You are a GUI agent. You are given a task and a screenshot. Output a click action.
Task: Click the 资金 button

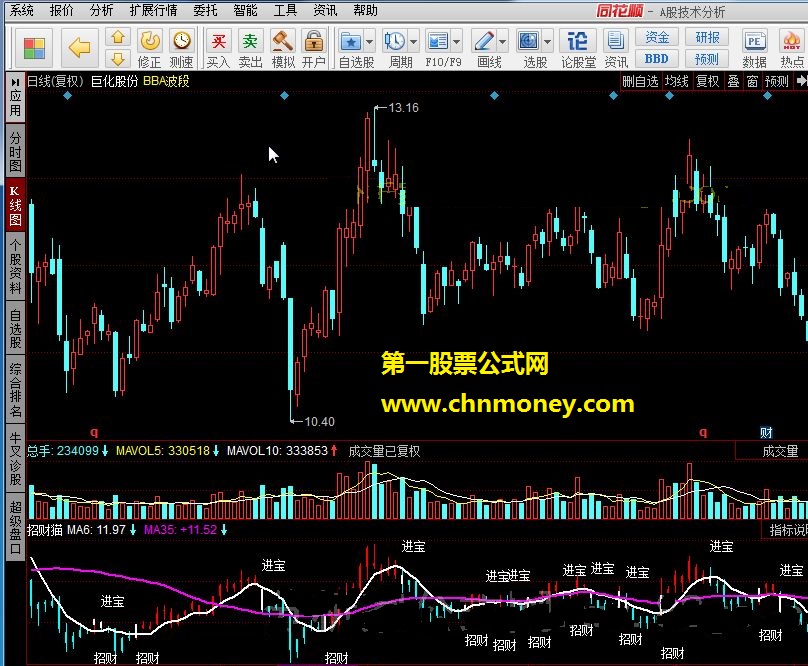click(656, 37)
